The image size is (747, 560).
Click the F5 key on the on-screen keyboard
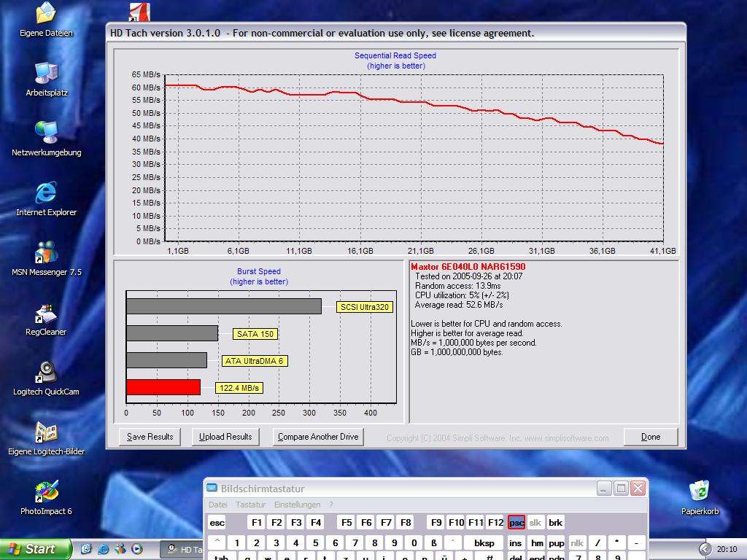click(x=347, y=522)
